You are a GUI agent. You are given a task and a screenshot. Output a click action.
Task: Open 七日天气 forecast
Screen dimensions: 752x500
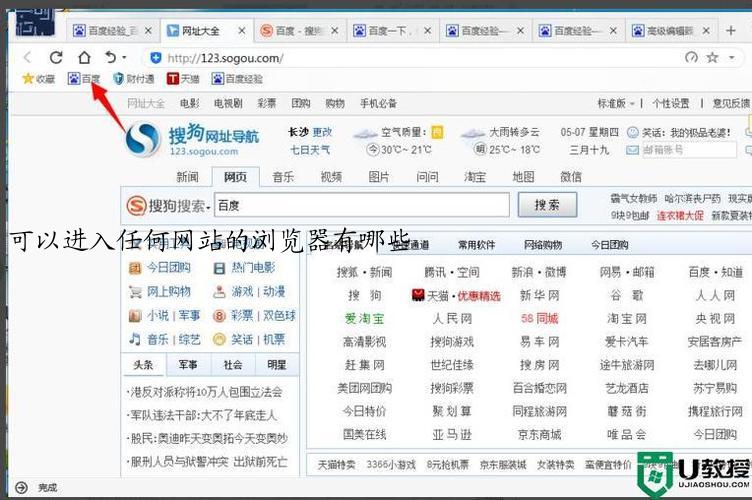coord(310,150)
